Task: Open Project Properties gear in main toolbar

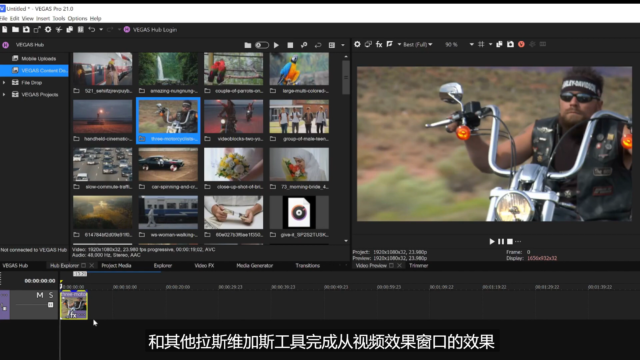Action: (48, 29)
